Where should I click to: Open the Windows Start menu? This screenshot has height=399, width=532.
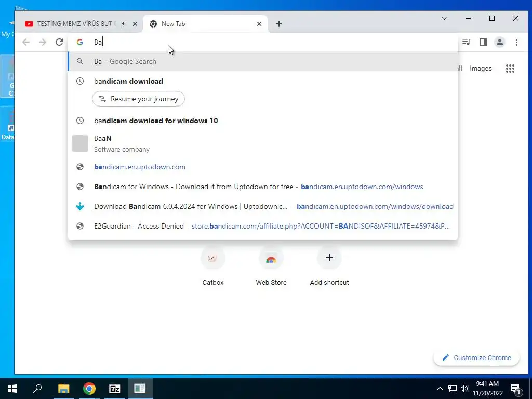point(12,388)
